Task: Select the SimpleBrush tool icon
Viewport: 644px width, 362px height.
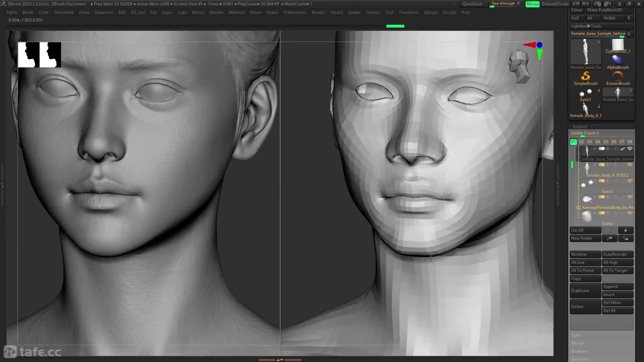Action: tap(585, 77)
